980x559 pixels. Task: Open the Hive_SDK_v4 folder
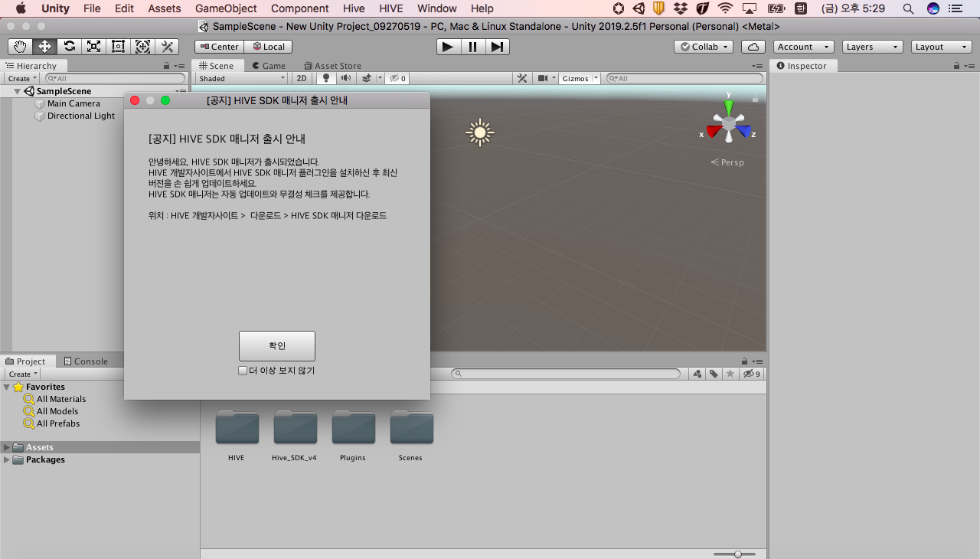(295, 427)
